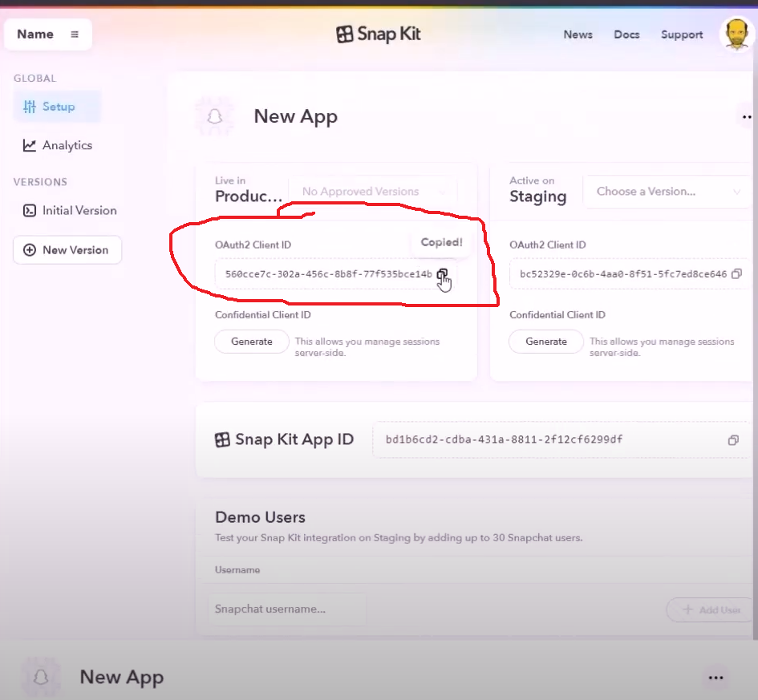Open New App three-dot options menu

coord(747,117)
